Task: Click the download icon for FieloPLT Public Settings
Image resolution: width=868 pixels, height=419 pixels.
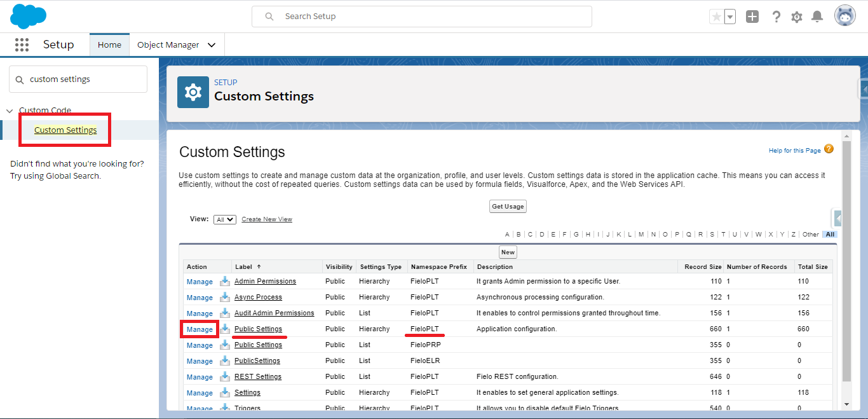Action: 225,329
